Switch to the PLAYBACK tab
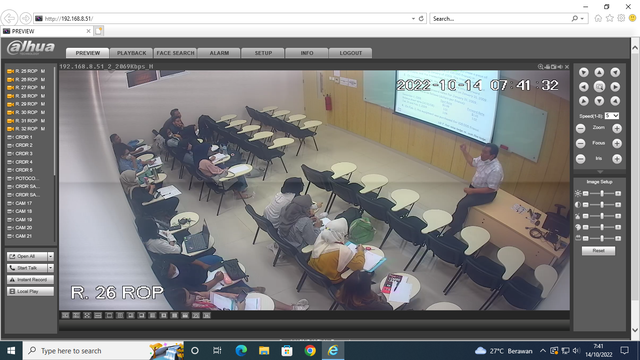640x360 pixels. point(131,53)
